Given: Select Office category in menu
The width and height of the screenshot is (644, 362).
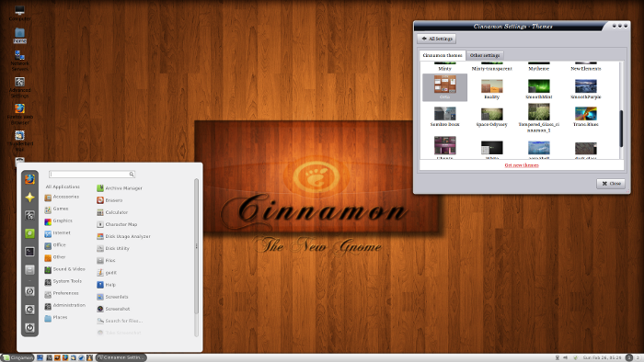Looking at the screenshot, I should pyautogui.click(x=55, y=245).
